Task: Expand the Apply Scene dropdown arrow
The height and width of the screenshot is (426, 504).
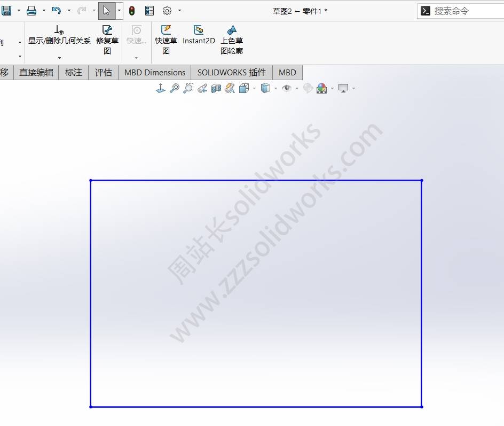Action: pyautogui.click(x=332, y=89)
